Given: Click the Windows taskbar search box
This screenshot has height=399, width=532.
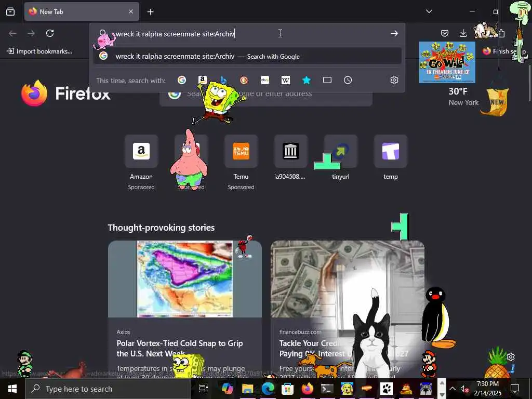Looking at the screenshot, I should [108, 389].
